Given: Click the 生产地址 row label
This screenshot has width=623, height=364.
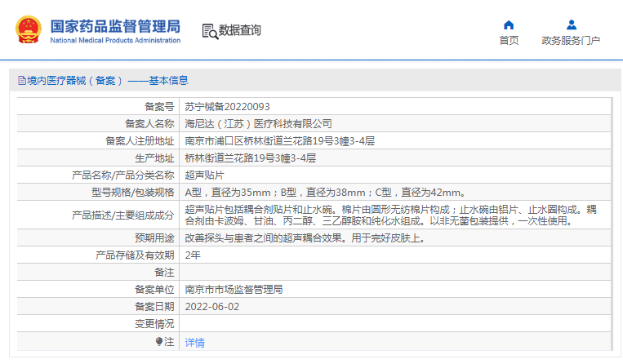Looking at the screenshot, I should coord(154,158).
